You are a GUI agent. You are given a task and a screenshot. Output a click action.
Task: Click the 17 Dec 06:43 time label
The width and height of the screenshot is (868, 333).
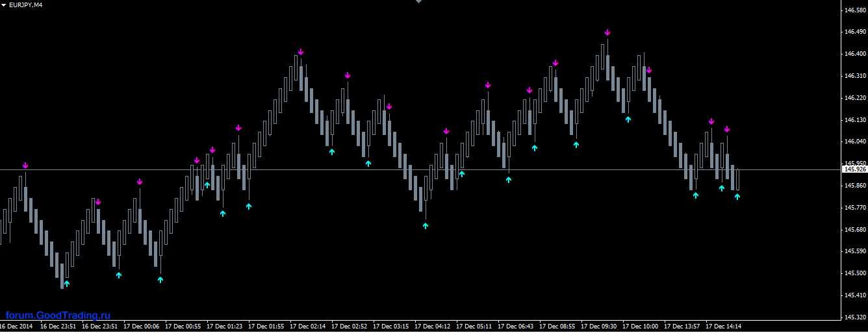point(515,327)
